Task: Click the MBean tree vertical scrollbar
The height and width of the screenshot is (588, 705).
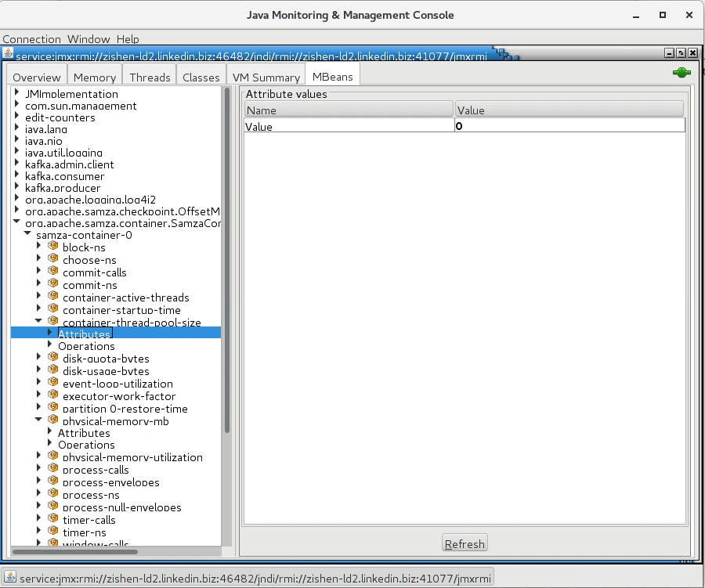Action: [227, 260]
